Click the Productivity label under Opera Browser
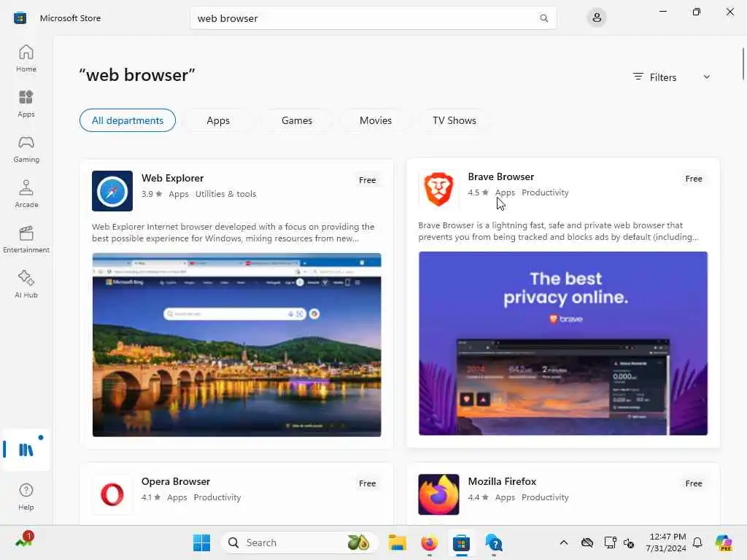Screen dimensions: 747x560 point(217,497)
